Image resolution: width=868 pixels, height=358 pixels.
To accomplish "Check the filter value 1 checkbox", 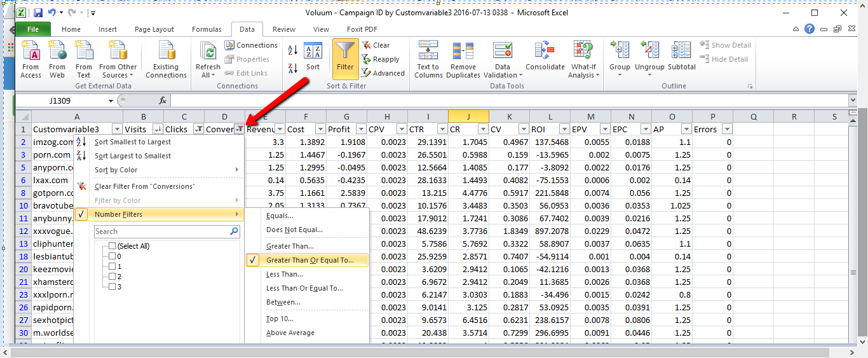I will point(112,266).
